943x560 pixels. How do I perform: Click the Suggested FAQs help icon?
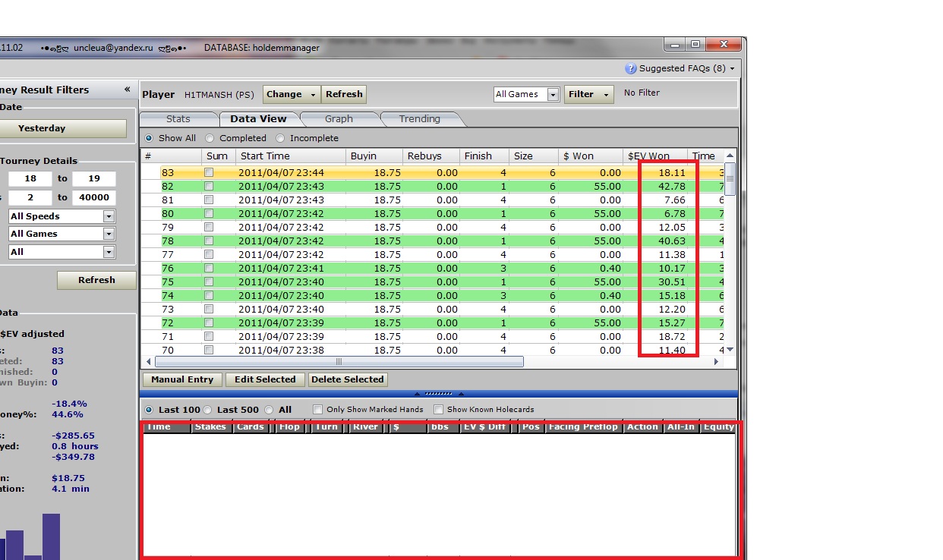click(630, 68)
